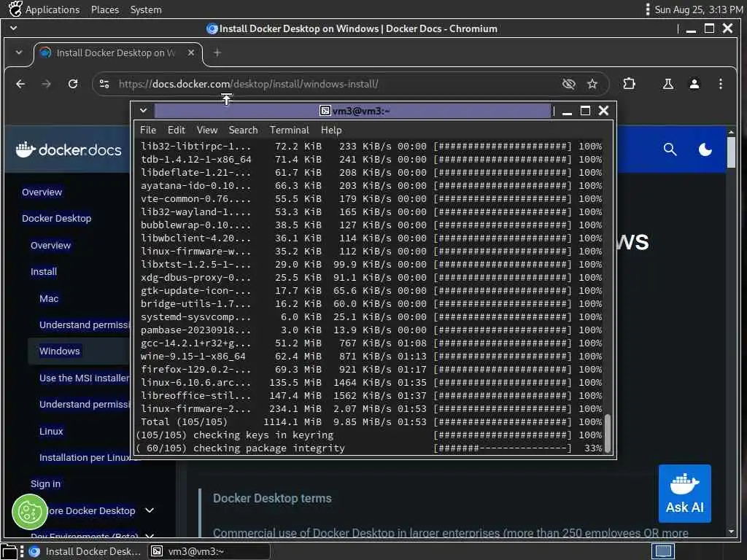Open the terminal Edit menu
Image resolution: width=747 pixels, height=560 pixels.
point(177,130)
